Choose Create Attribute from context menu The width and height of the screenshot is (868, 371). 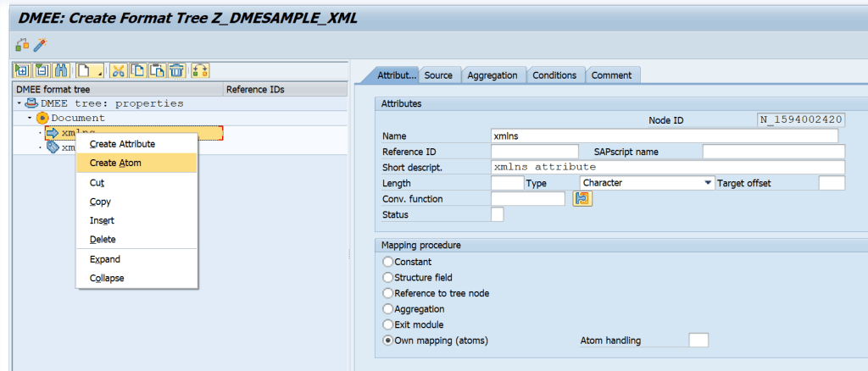coord(136,144)
